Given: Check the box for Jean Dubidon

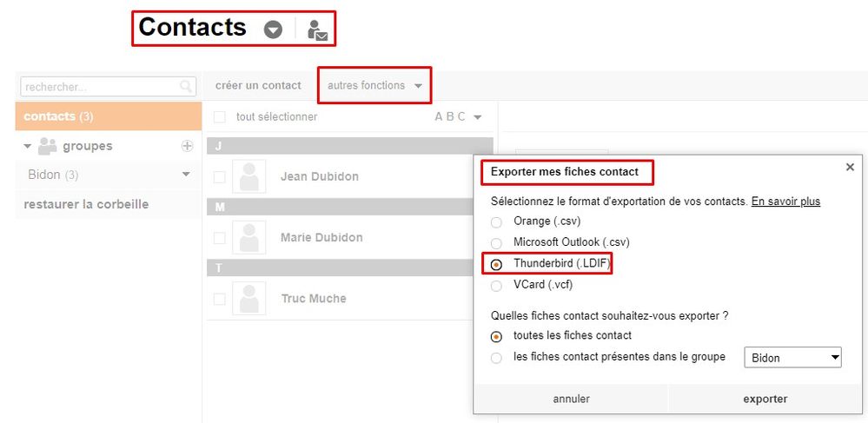Looking at the screenshot, I should 220,176.
